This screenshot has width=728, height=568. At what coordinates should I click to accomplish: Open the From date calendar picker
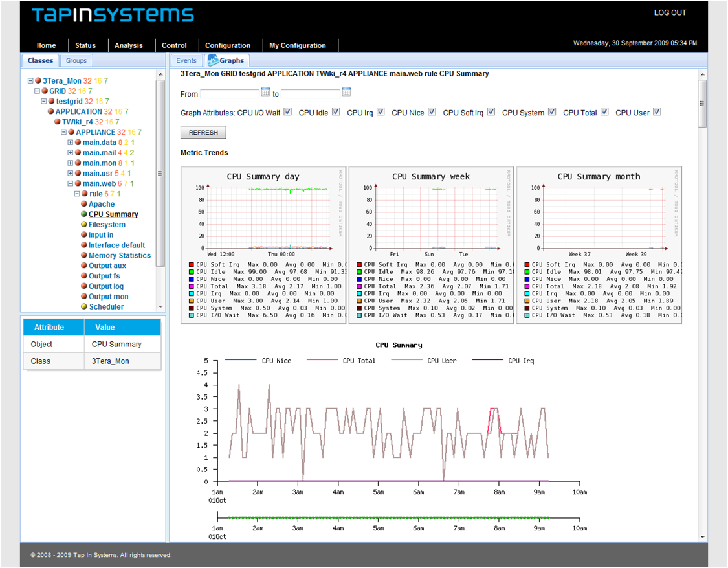coord(265,93)
